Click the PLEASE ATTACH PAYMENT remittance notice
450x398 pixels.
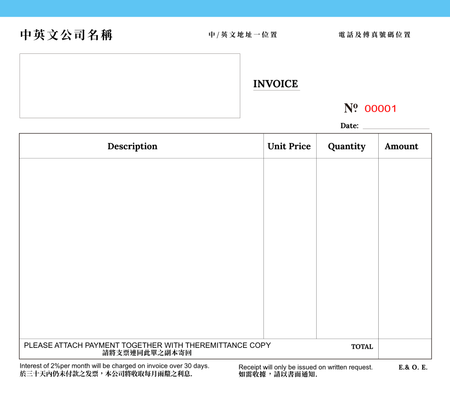coord(147,345)
